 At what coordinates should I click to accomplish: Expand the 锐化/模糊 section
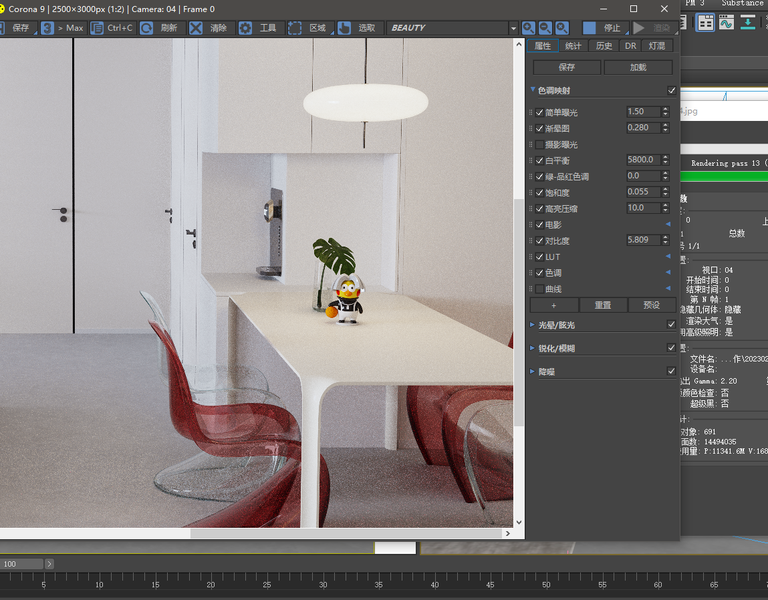coord(532,348)
